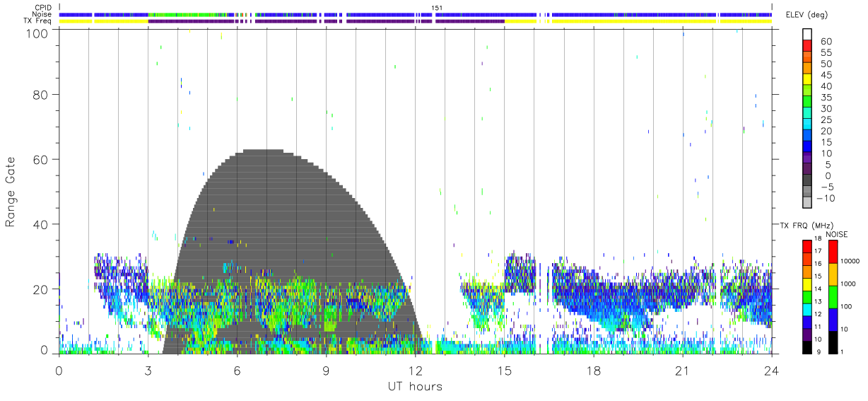Click the x-axis tick label '15'
This screenshot has width=868, height=401.
tap(505, 370)
